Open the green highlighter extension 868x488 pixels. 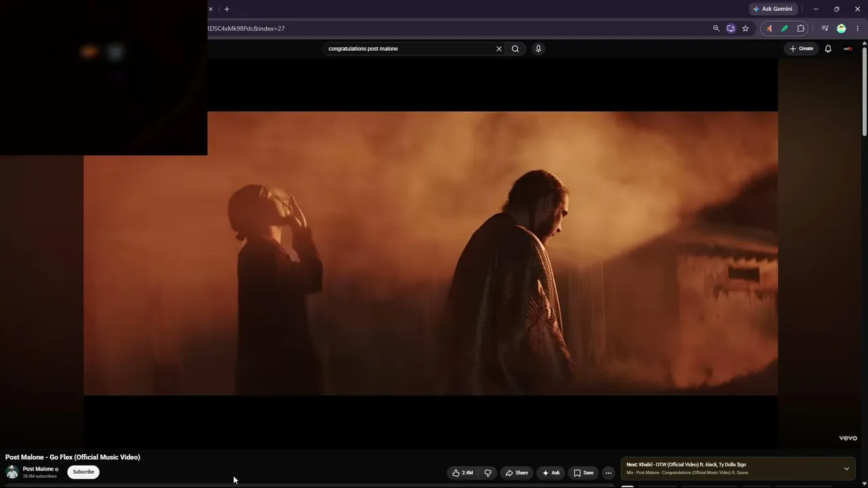(x=785, y=28)
